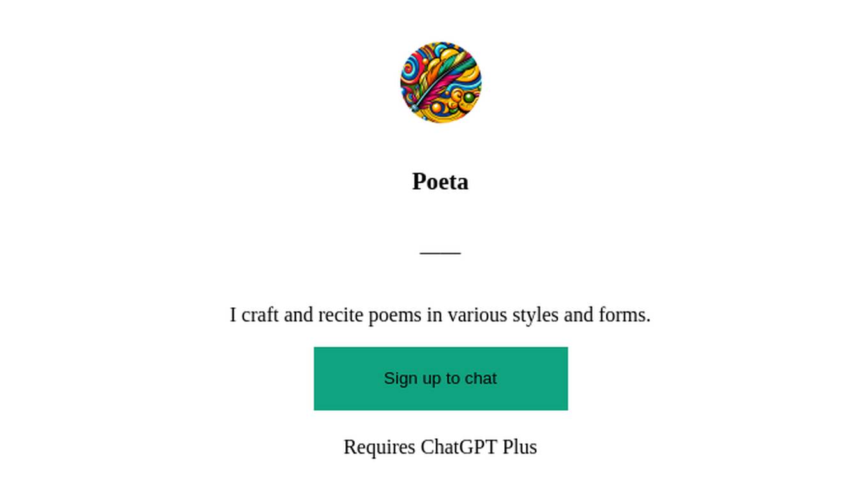Click the word 'recite' in the description
This screenshot has height=488, width=868.
341,315
